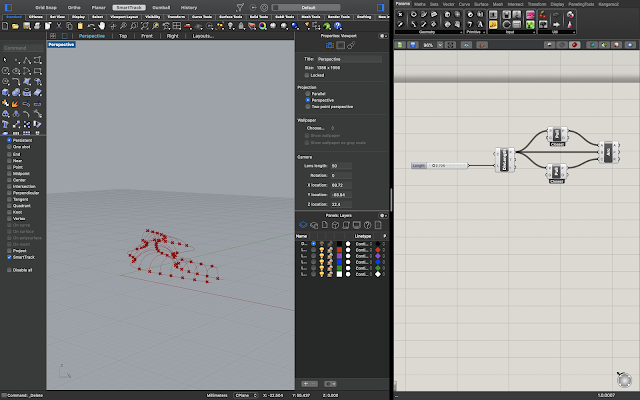Open the Default layer selector in top bar
The width and height of the screenshot is (640, 400).
(x=306, y=7)
